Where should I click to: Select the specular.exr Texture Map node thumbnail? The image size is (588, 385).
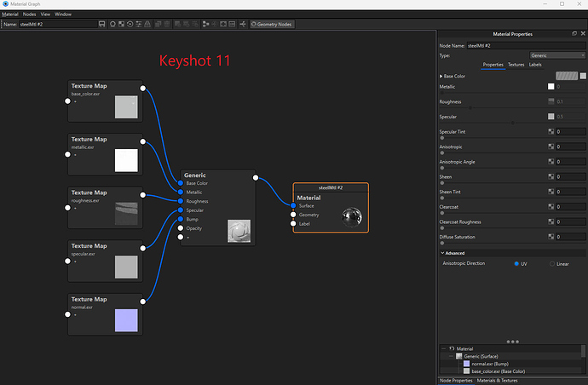tap(126, 267)
